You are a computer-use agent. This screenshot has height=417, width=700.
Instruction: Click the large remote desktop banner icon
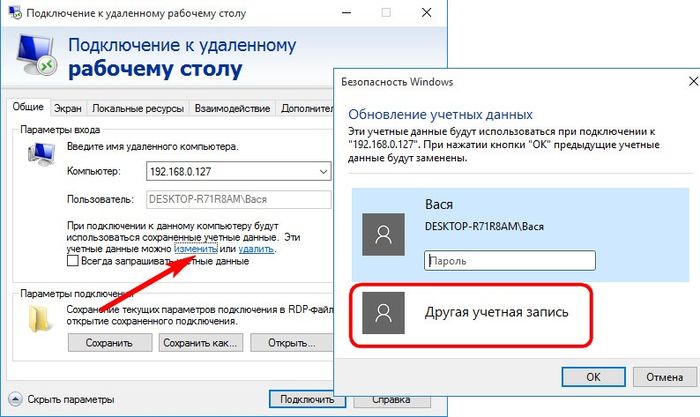(39, 59)
